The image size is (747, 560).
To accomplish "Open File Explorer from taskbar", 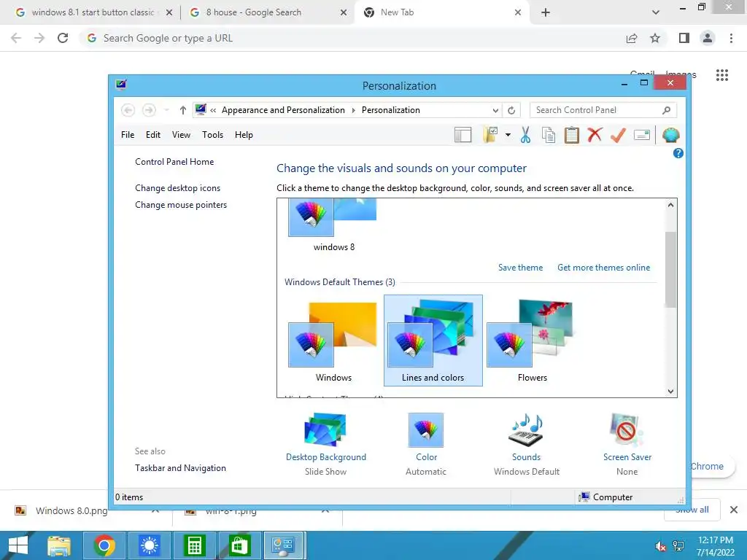I will (59, 545).
